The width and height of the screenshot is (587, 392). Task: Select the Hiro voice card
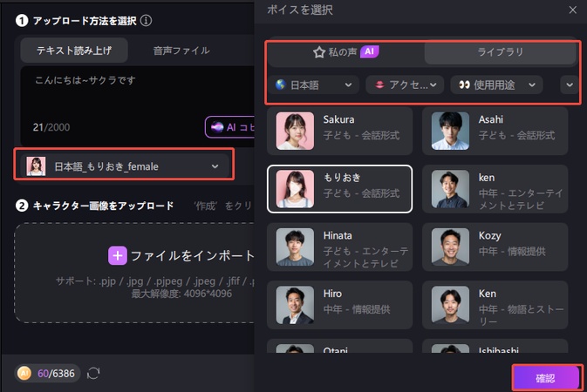coord(339,305)
